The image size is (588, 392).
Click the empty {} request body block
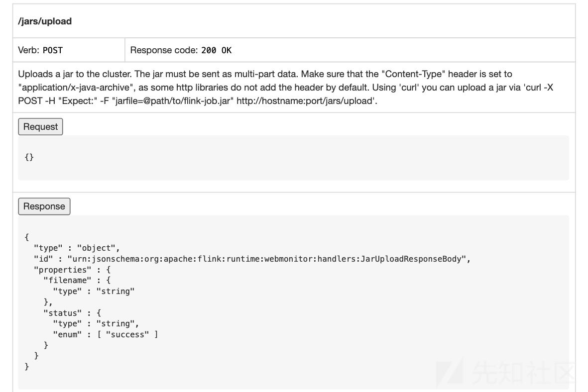click(x=294, y=157)
